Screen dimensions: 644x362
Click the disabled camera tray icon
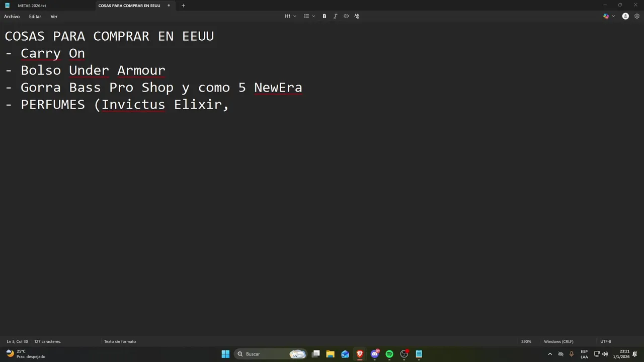coord(560,354)
